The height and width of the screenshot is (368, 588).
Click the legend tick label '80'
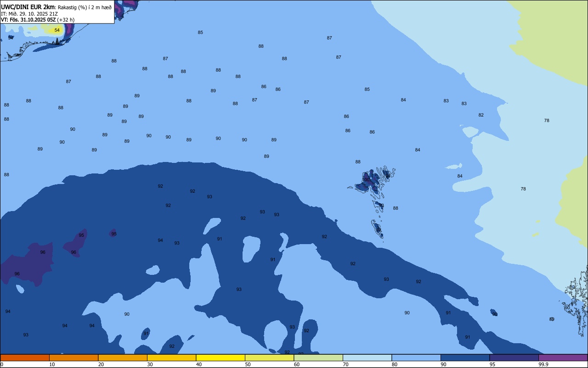(x=395, y=364)
